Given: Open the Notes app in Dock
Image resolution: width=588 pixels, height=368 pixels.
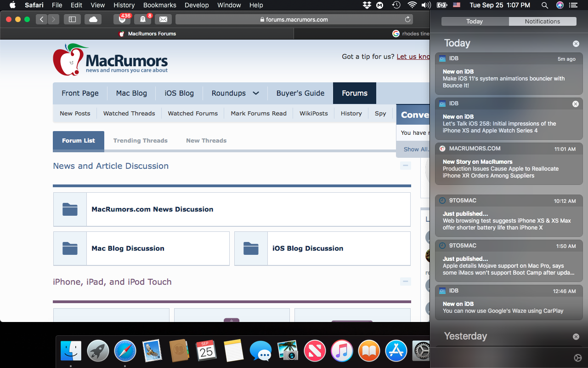Looking at the screenshot, I should (x=233, y=352).
